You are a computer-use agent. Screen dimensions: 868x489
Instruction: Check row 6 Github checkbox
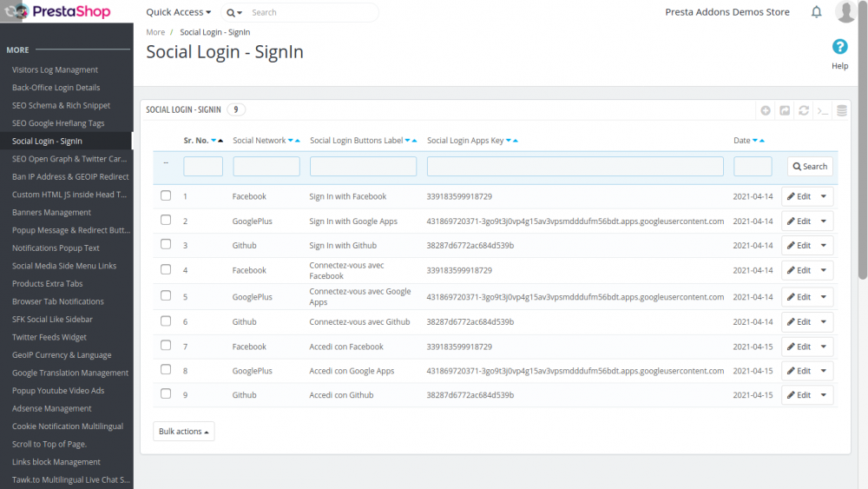point(166,320)
